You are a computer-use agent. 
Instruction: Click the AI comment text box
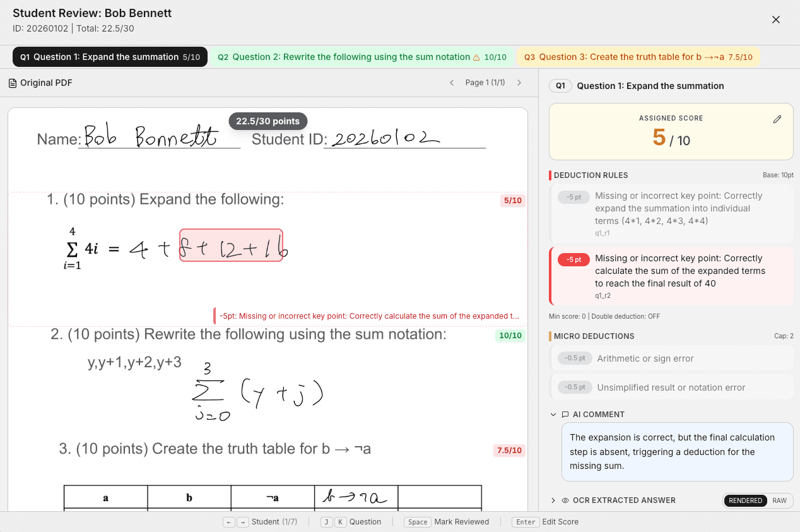pyautogui.click(x=678, y=452)
